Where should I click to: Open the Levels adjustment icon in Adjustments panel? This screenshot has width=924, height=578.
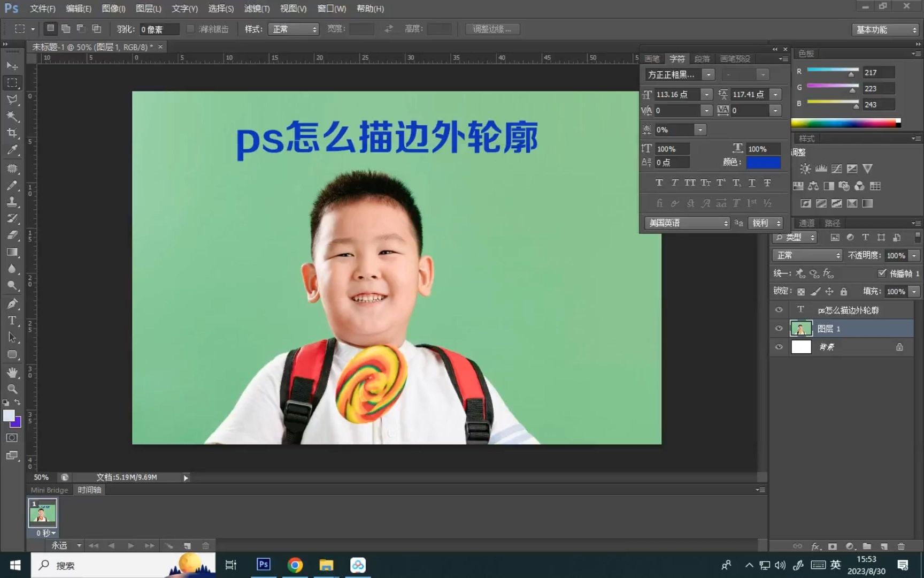pyautogui.click(x=821, y=169)
